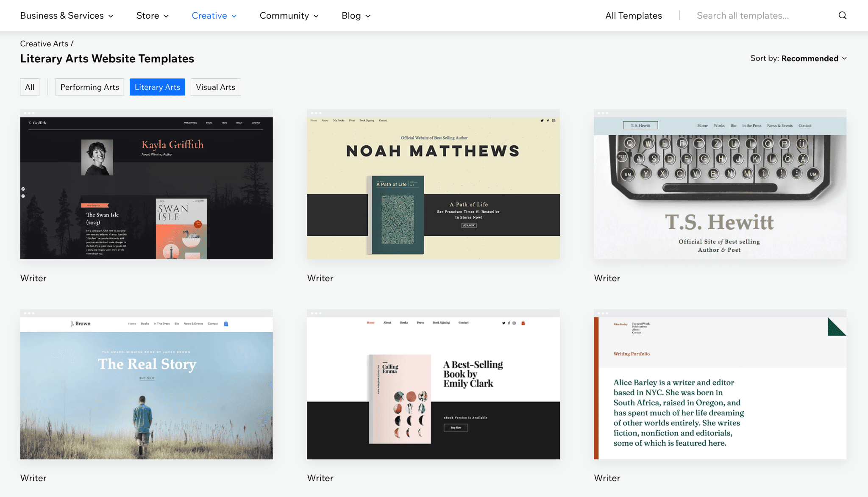Click the All Templates menu item
This screenshot has height=497, width=868.
pyautogui.click(x=634, y=15)
